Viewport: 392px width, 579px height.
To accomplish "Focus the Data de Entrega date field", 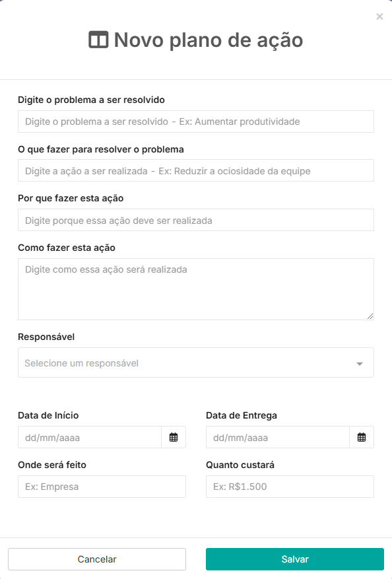I will click(278, 437).
